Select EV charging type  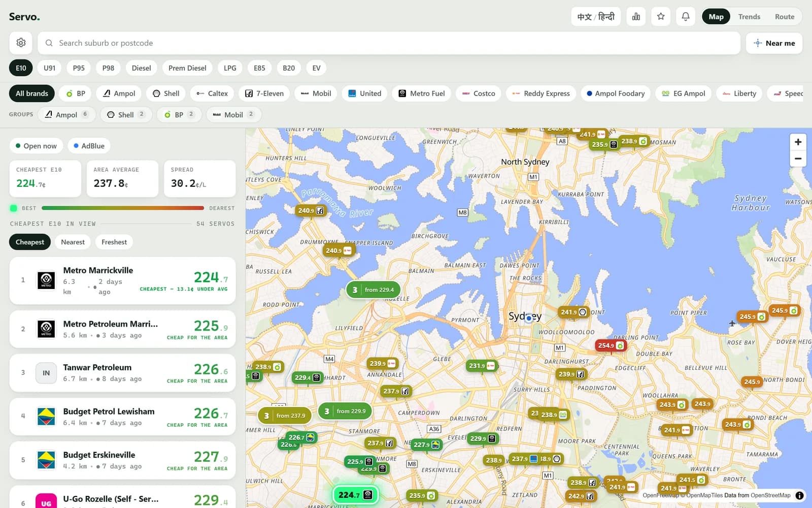point(316,68)
